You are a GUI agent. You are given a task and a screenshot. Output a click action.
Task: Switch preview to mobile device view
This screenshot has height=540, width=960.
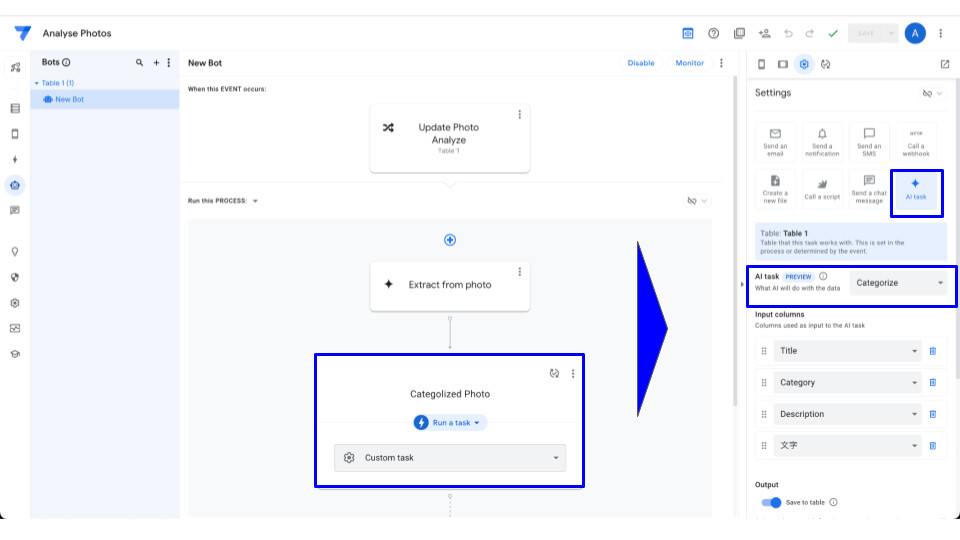(761, 64)
